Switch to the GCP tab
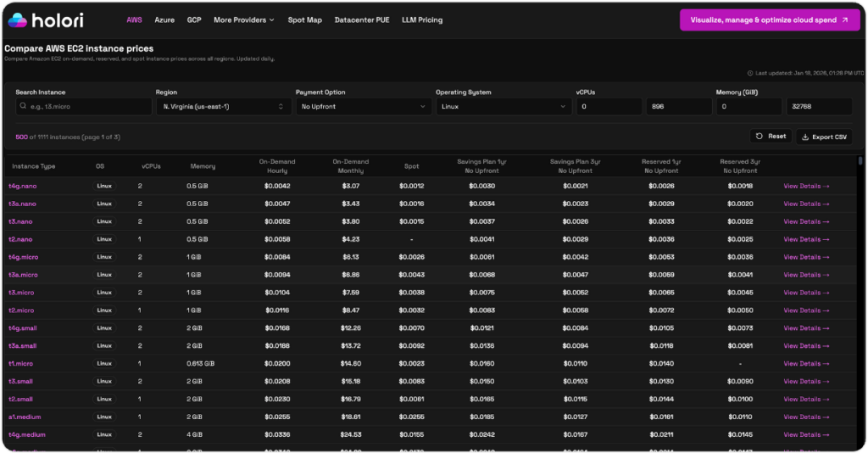Screen dimensions: 868x453 [x=194, y=20]
